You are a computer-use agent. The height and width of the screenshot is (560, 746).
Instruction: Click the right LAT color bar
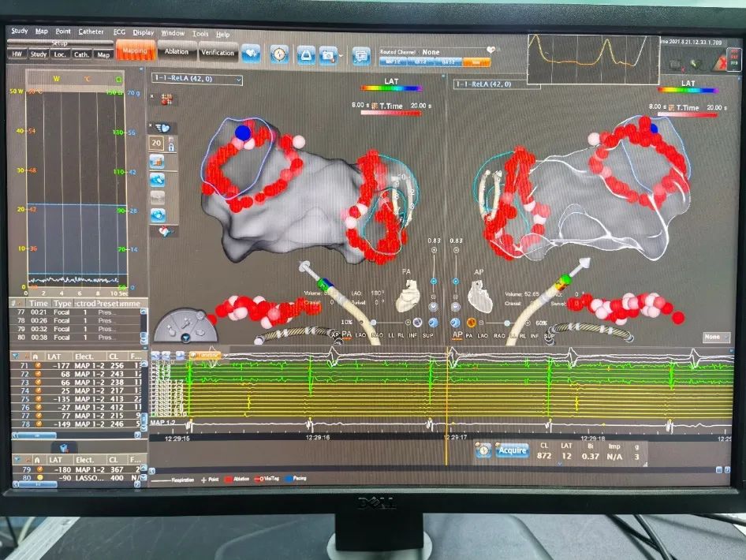pyautogui.click(x=688, y=89)
